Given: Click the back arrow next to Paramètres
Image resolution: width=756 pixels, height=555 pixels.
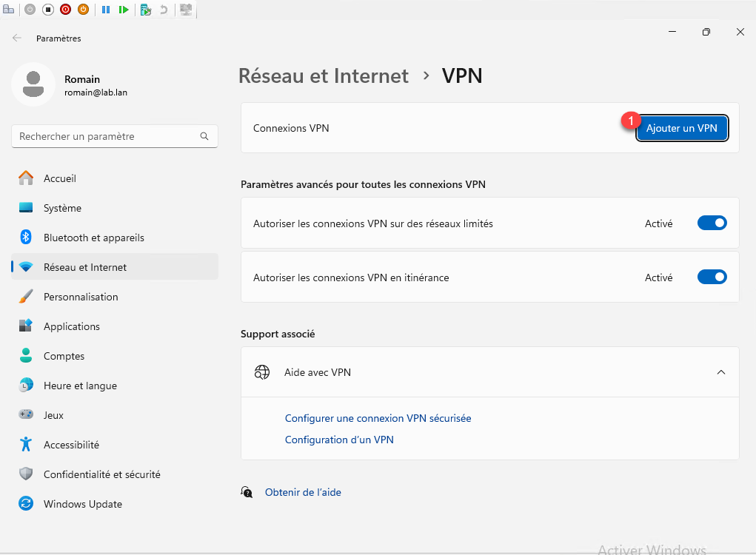Looking at the screenshot, I should [x=17, y=38].
